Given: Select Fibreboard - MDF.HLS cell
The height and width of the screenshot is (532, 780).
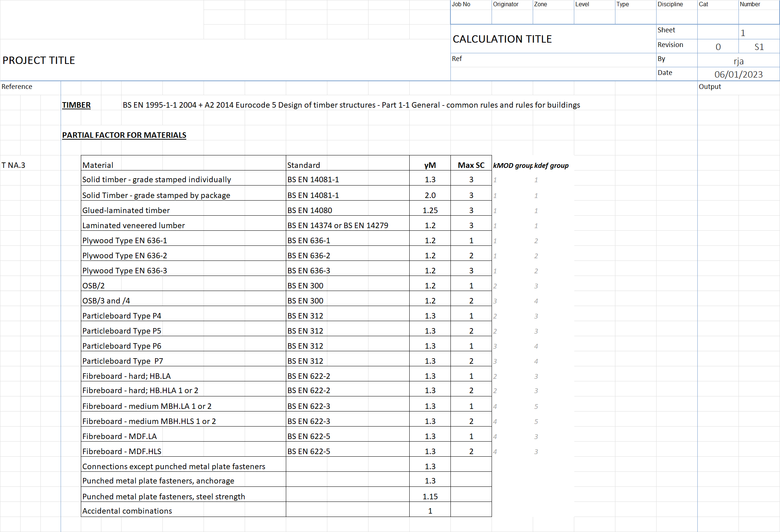Looking at the screenshot, I should click(183, 449).
